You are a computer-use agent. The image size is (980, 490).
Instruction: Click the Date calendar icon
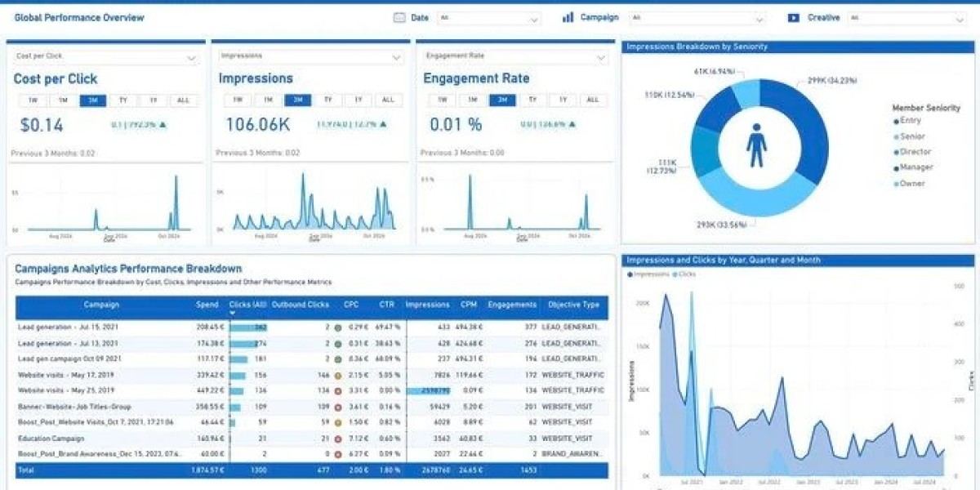[399, 17]
